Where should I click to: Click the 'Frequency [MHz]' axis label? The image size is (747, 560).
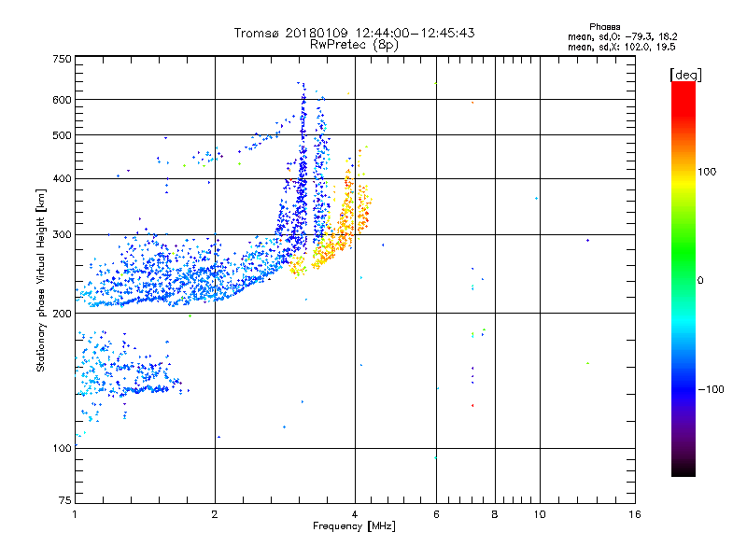[354, 526]
